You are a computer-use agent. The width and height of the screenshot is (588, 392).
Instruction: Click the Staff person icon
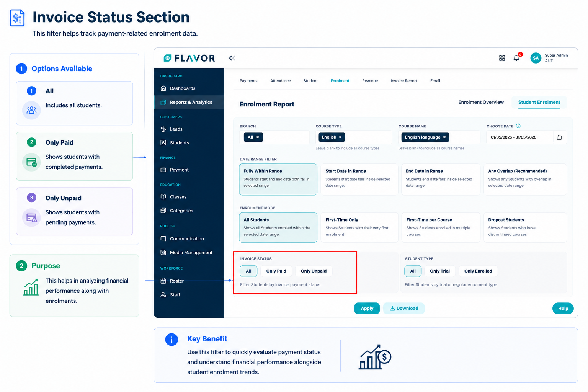click(163, 294)
